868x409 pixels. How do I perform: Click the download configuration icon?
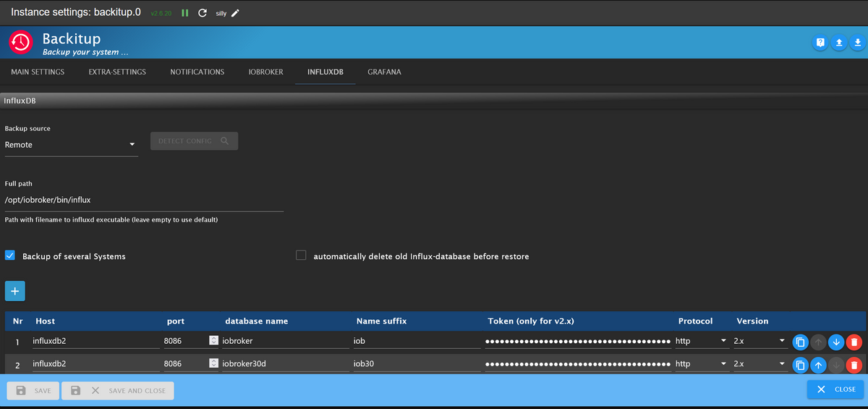(x=856, y=43)
